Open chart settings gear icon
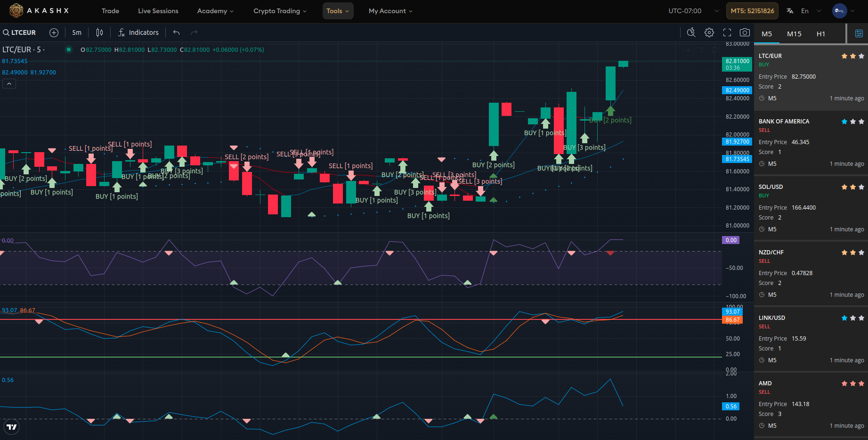 [709, 33]
